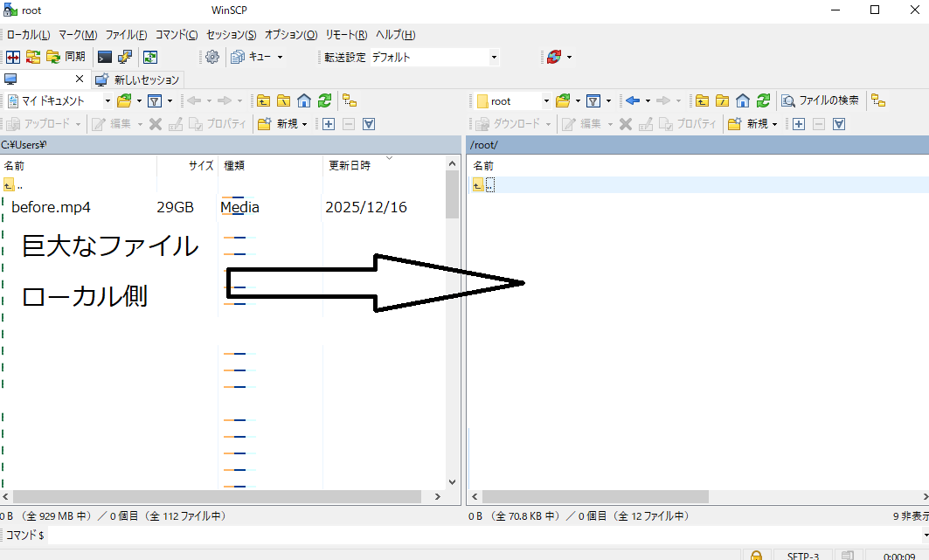Click the Synchronize icon with red and green arrows
Image resolution: width=929 pixels, height=560 pixels.
33,57
